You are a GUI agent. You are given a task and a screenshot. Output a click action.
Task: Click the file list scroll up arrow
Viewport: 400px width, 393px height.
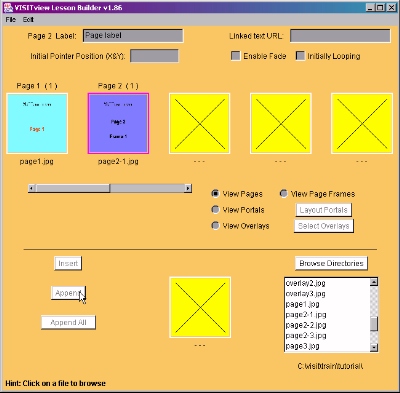pos(374,282)
